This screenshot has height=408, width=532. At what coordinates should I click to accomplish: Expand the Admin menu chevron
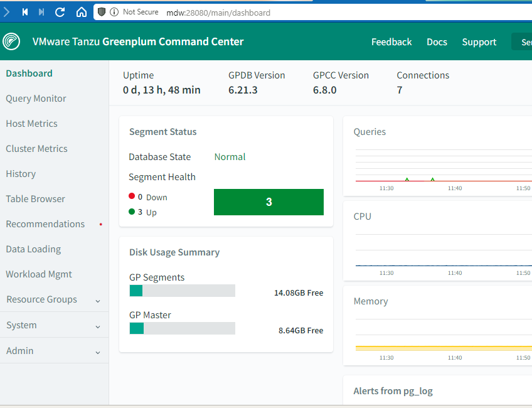point(98,353)
